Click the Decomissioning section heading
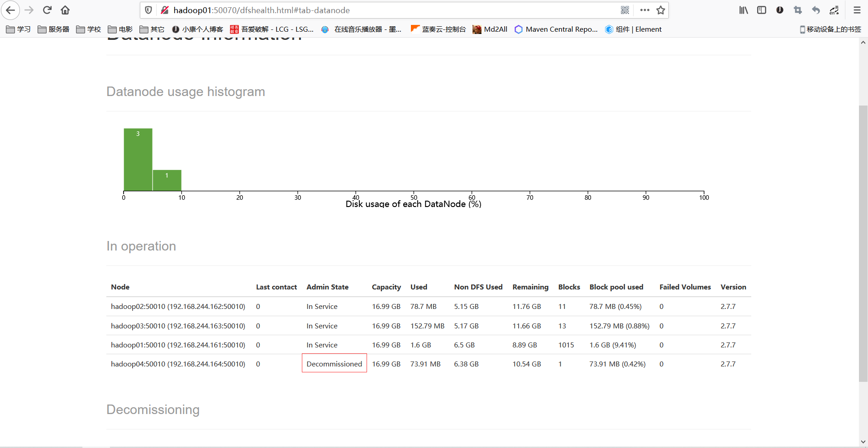The width and height of the screenshot is (868, 448). (x=153, y=409)
